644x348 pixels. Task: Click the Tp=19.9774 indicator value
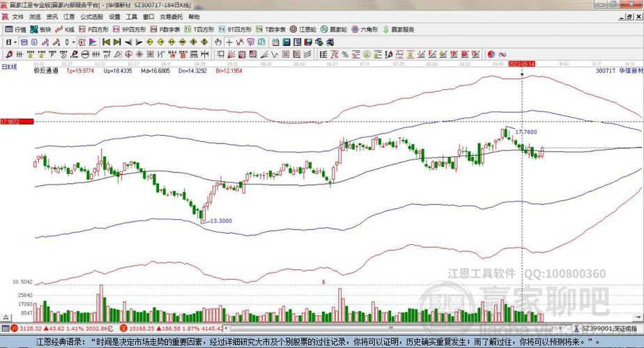(x=80, y=70)
